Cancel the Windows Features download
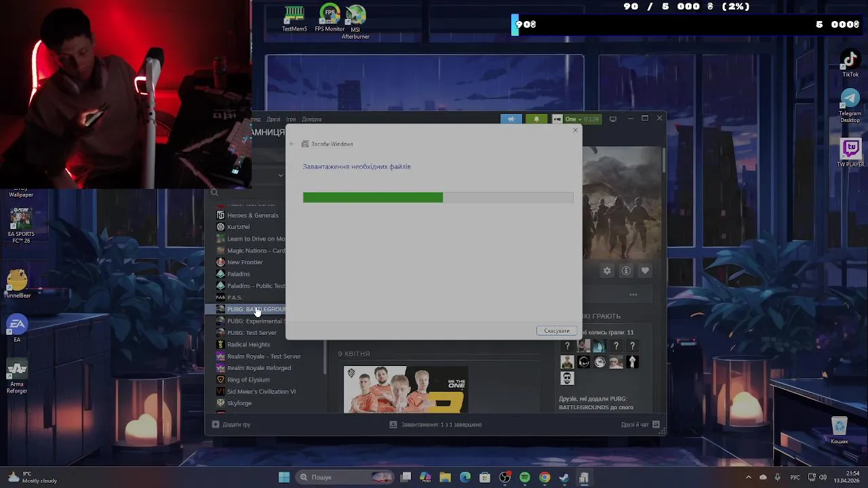Viewport: 868px width, 488px height. coord(557,331)
